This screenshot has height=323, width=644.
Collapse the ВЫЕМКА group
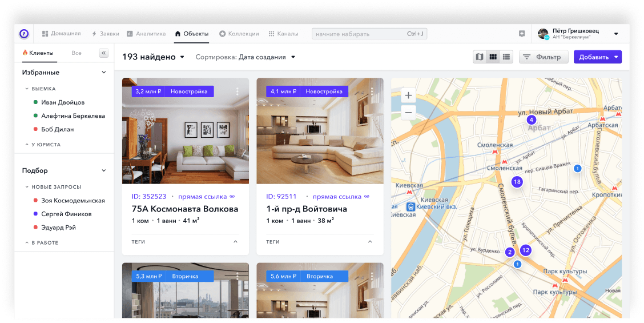point(27,89)
